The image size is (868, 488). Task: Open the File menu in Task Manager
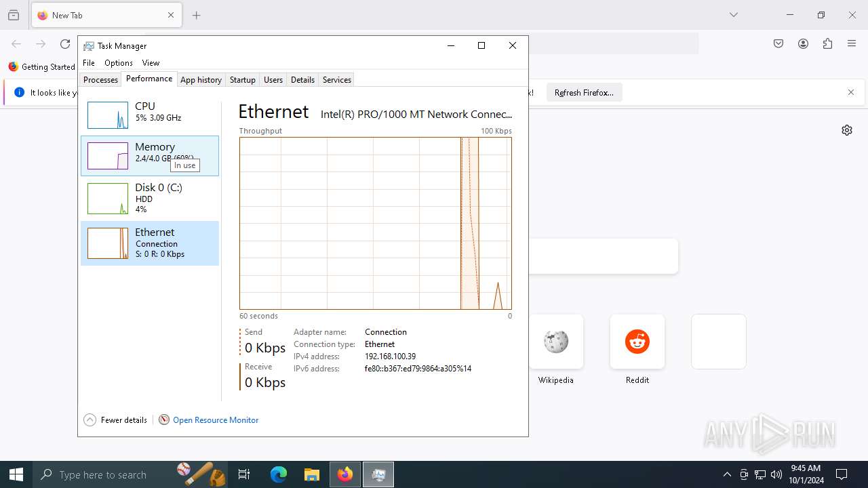pos(89,63)
